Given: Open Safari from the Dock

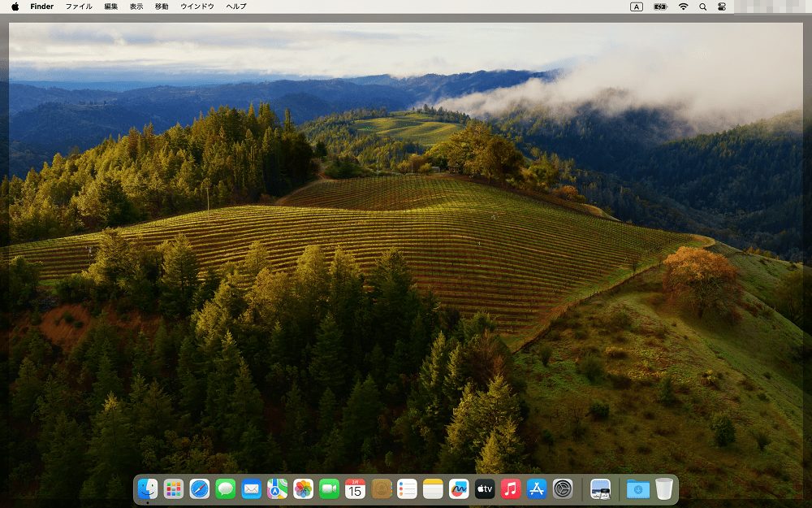Looking at the screenshot, I should [200, 488].
